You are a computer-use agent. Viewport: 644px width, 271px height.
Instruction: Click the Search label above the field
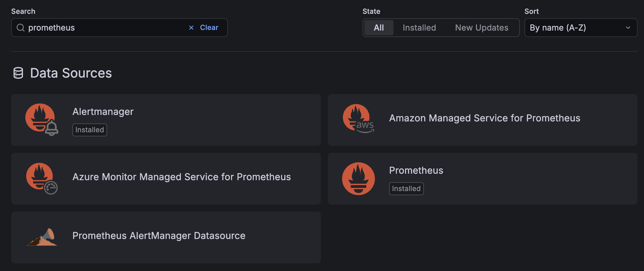(23, 11)
